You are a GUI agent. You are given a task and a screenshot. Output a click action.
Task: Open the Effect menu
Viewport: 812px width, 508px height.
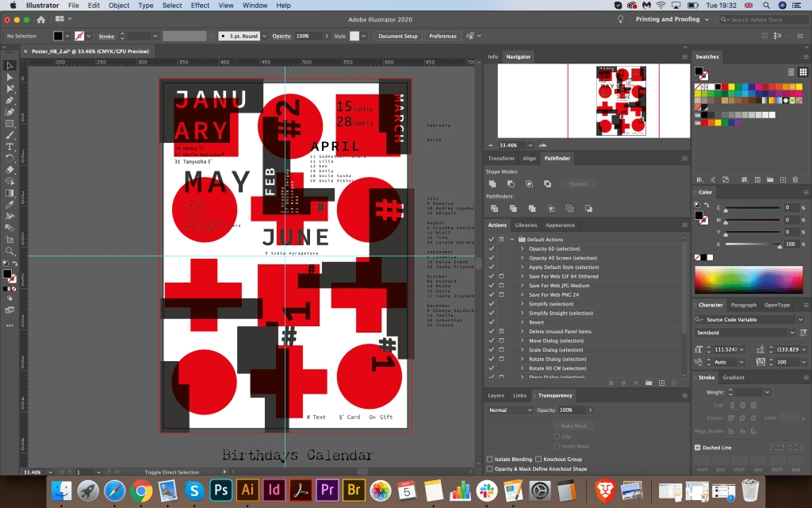(x=199, y=6)
